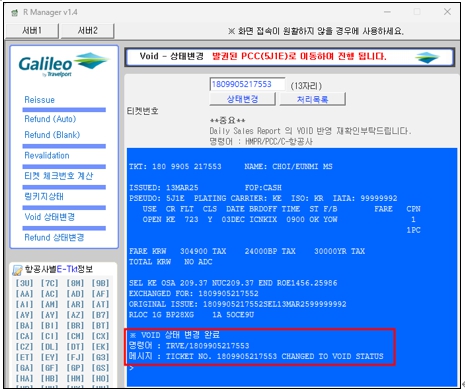Click the 상태변경 button
Viewport: 465px width, 391px height.
pyautogui.click(x=242, y=99)
